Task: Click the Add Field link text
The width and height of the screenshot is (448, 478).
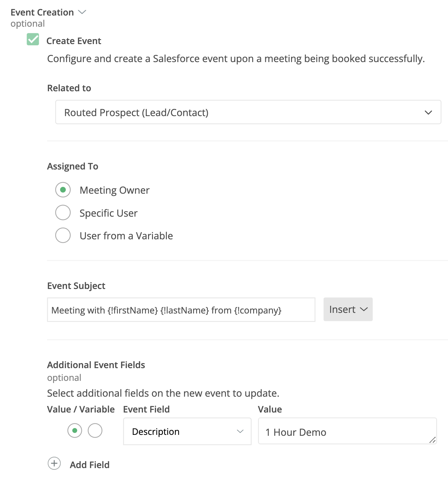Action: (x=90, y=465)
